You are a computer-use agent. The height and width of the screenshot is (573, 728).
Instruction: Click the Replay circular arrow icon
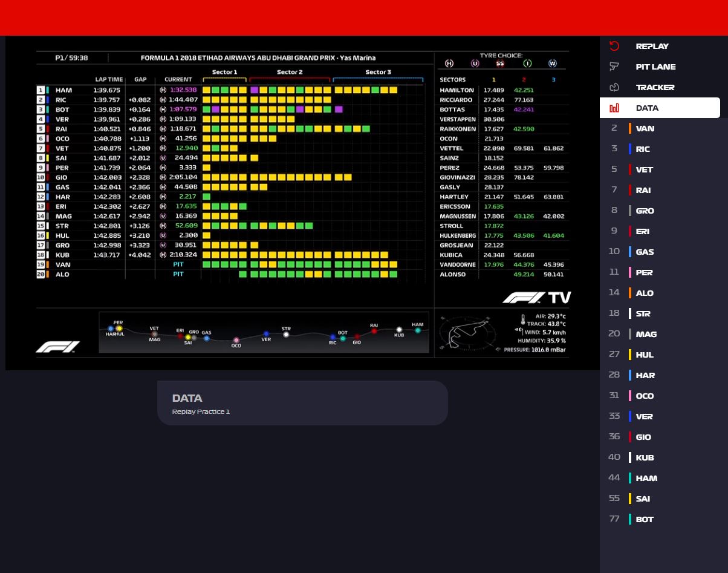point(614,46)
